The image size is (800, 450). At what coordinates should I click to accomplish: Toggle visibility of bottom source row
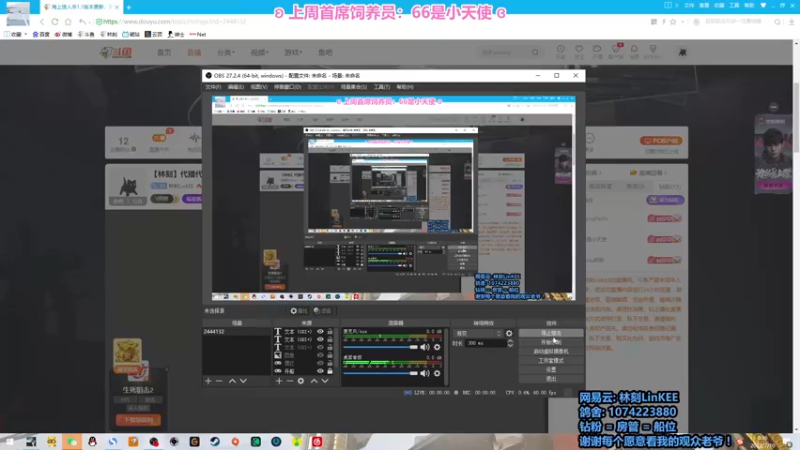pyautogui.click(x=320, y=371)
